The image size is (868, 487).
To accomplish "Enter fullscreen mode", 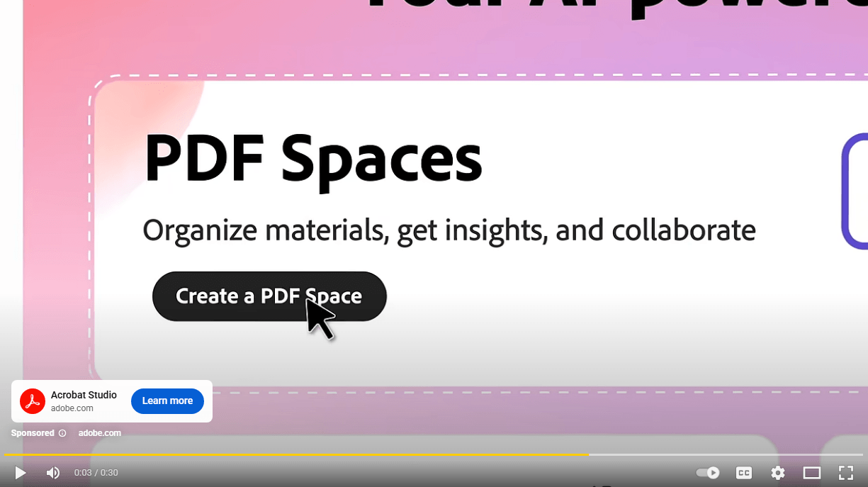I will click(845, 473).
